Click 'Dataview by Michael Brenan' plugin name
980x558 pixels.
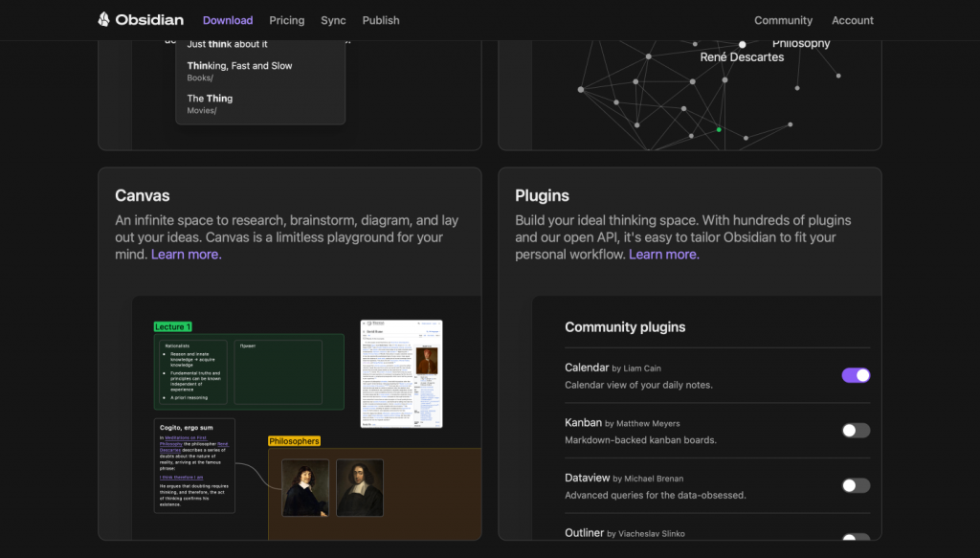624,478
